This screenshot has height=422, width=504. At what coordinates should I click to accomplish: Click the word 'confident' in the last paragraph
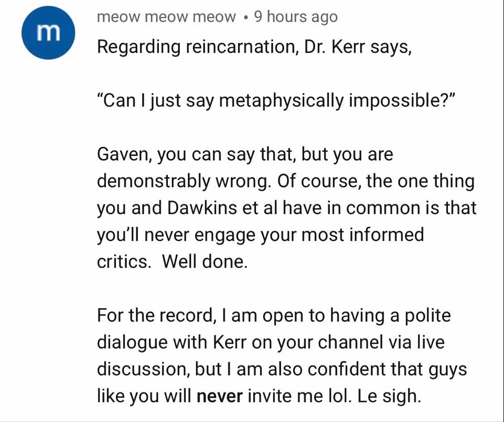(x=347, y=369)
